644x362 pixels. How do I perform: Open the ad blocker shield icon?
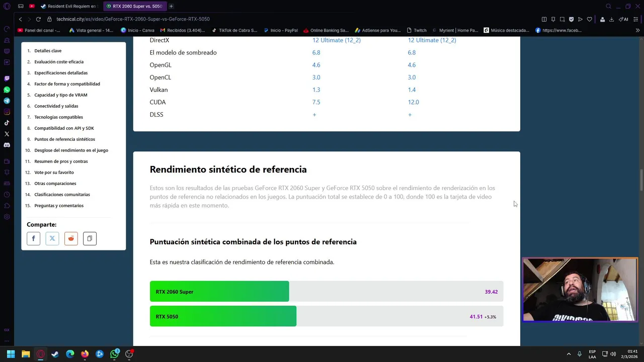point(571,19)
